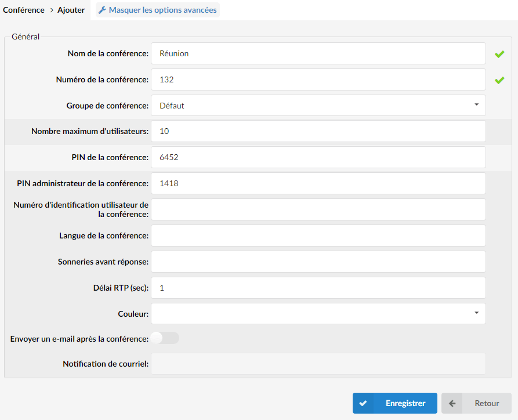Click the label Nom de la conférence:

(108, 53)
